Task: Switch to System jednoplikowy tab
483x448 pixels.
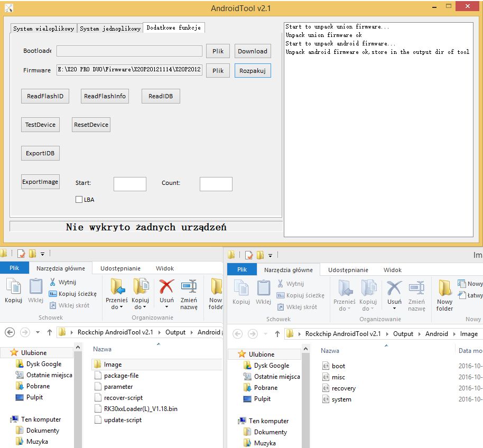Action: 110,29
